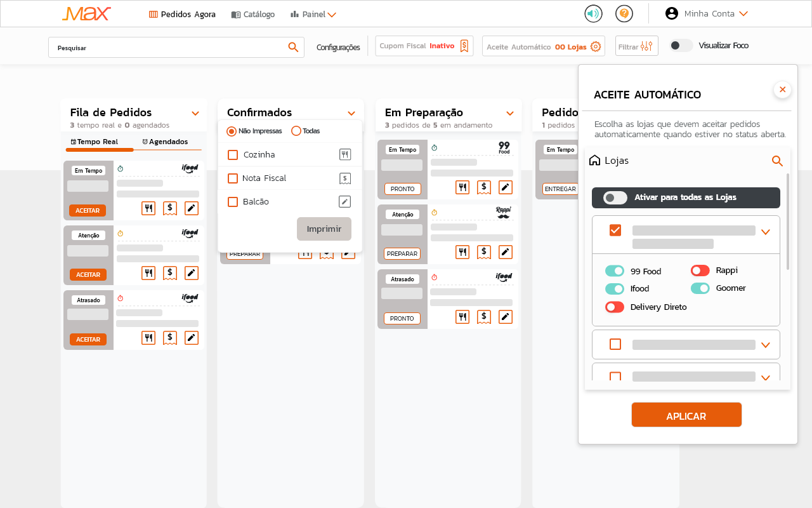
Task: Toggle the Rappi switch
Action: pos(700,271)
